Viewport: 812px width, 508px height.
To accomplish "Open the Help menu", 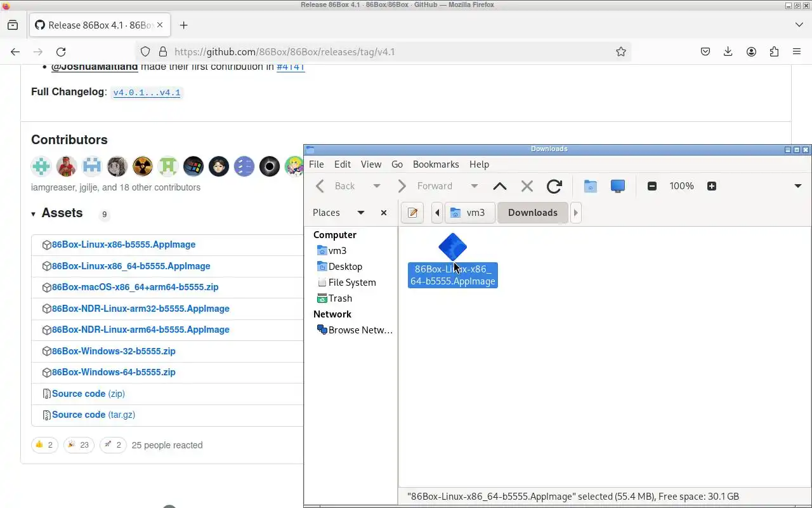I will tap(479, 164).
